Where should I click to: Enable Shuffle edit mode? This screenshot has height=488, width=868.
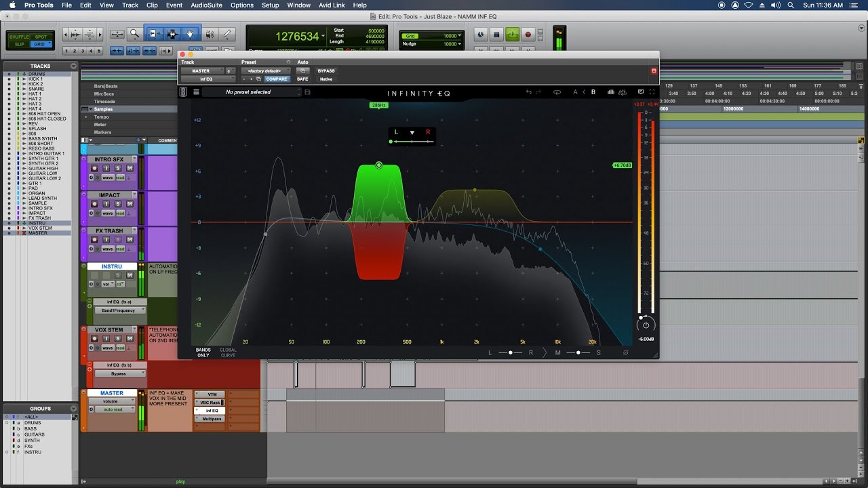tap(18, 37)
